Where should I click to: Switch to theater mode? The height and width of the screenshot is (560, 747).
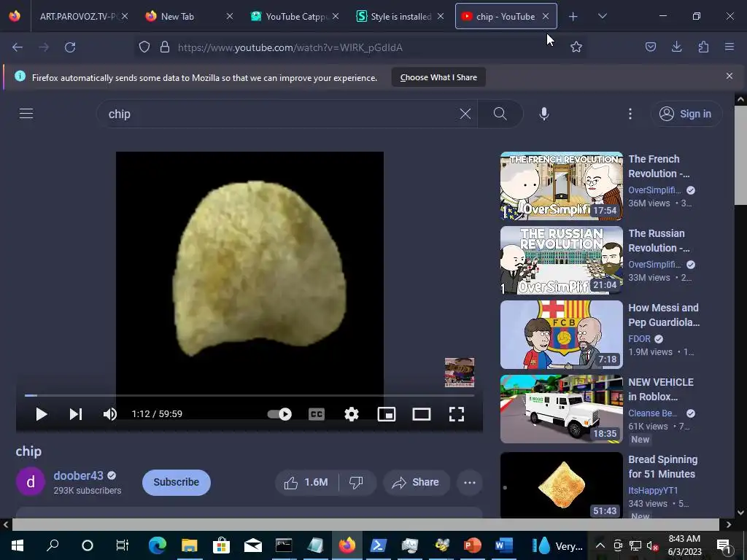(x=422, y=414)
